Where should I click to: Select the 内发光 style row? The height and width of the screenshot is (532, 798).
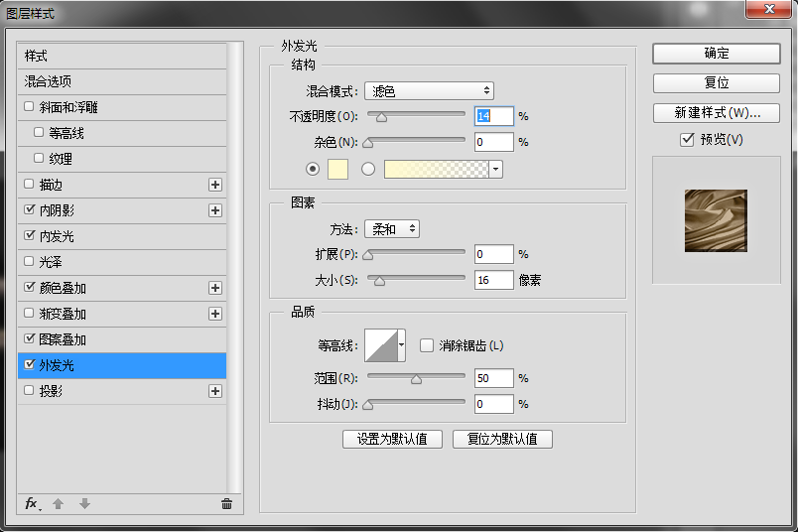coord(122,236)
